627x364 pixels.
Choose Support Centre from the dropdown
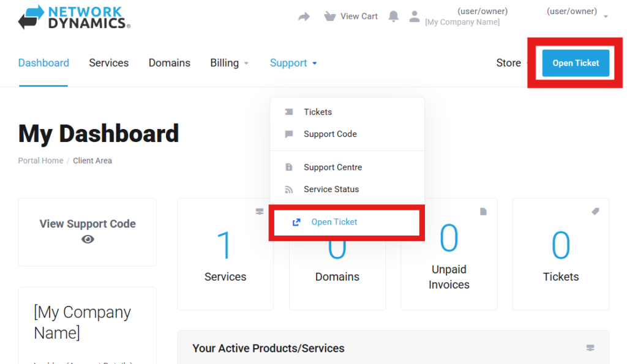332,167
